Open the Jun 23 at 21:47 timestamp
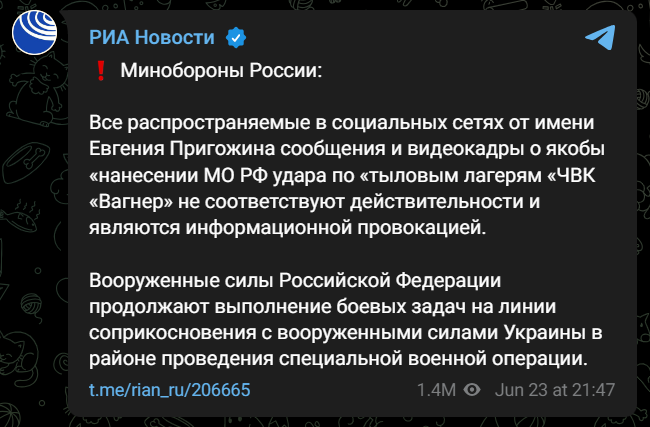The image size is (650, 427). [555, 390]
